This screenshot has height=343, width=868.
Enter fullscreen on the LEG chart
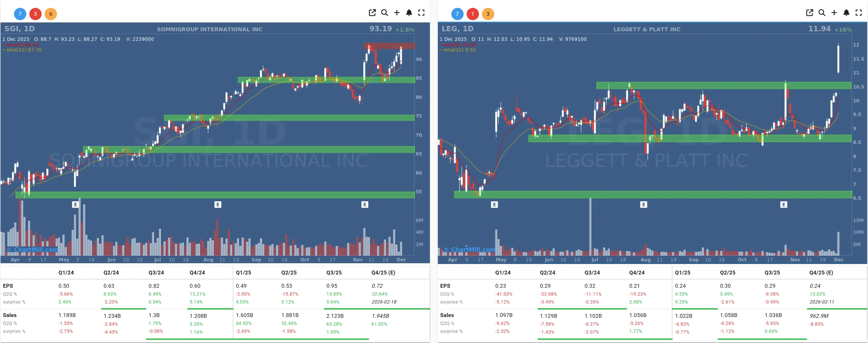[x=859, y=13]
